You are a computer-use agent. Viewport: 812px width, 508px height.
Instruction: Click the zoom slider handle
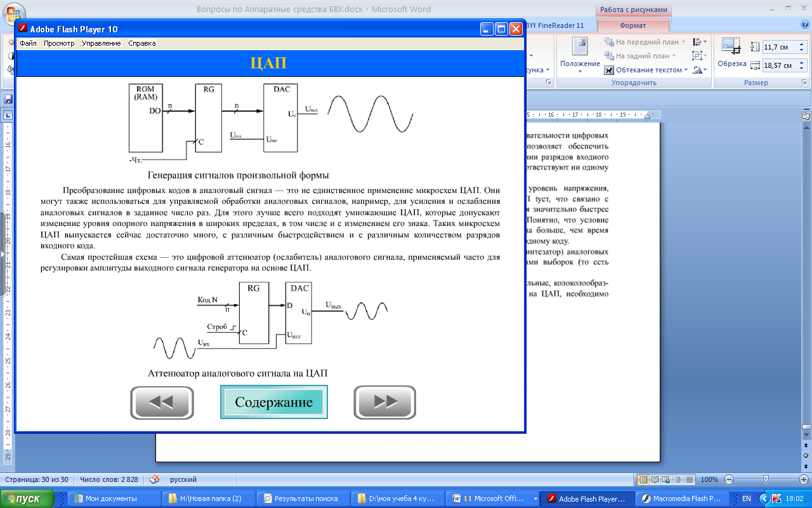[766, 479]
